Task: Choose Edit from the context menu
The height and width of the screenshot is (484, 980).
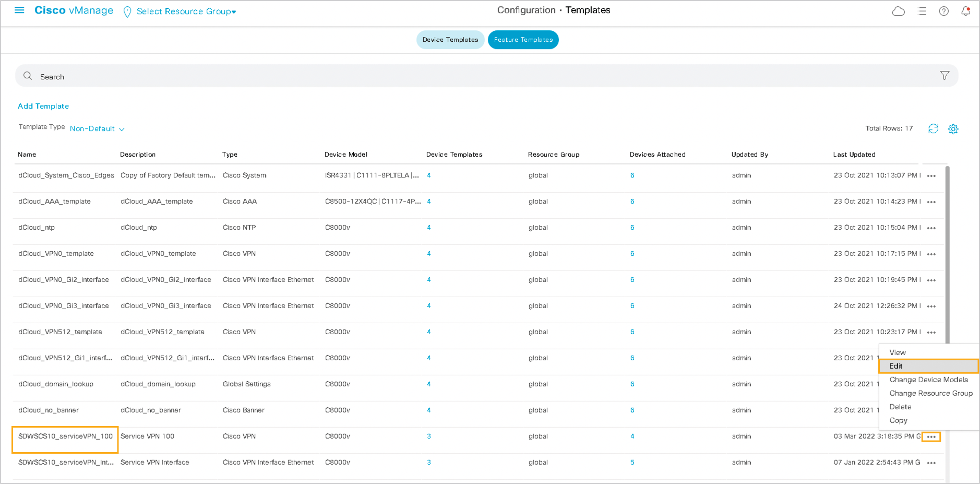Action: 928,366
